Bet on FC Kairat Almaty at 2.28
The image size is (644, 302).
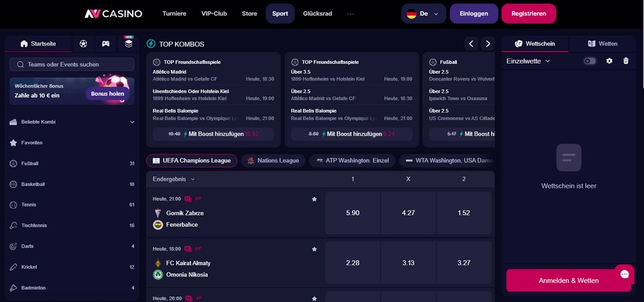[x=353, y=263]
